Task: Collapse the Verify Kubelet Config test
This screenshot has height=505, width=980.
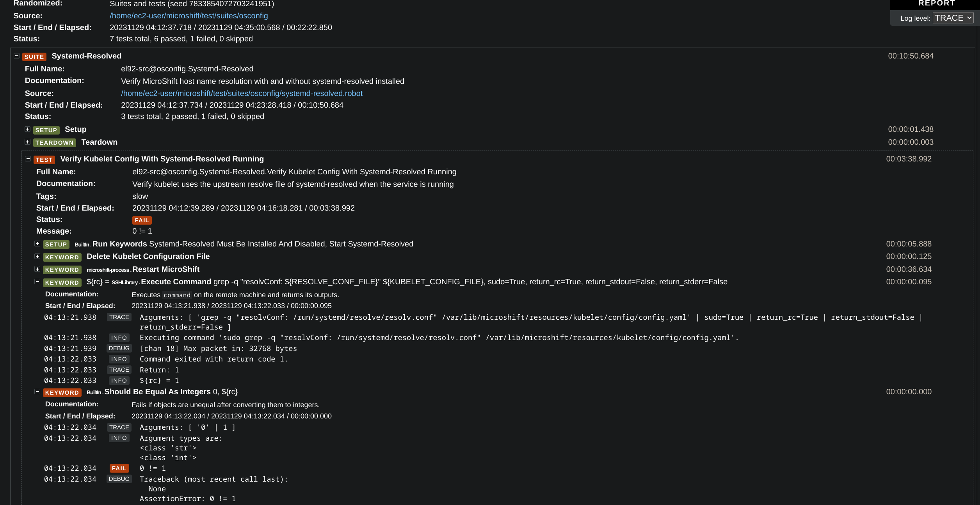Action: [x=28, y=159]
